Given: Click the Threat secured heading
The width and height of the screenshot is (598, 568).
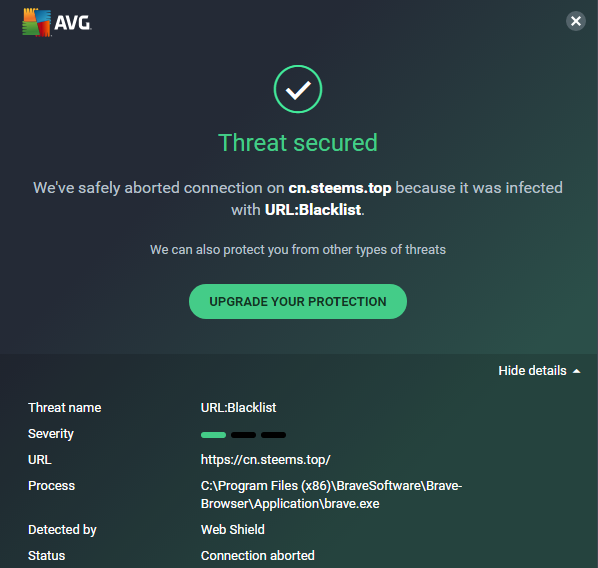Looking at the screenshot, I should [298, 143].
